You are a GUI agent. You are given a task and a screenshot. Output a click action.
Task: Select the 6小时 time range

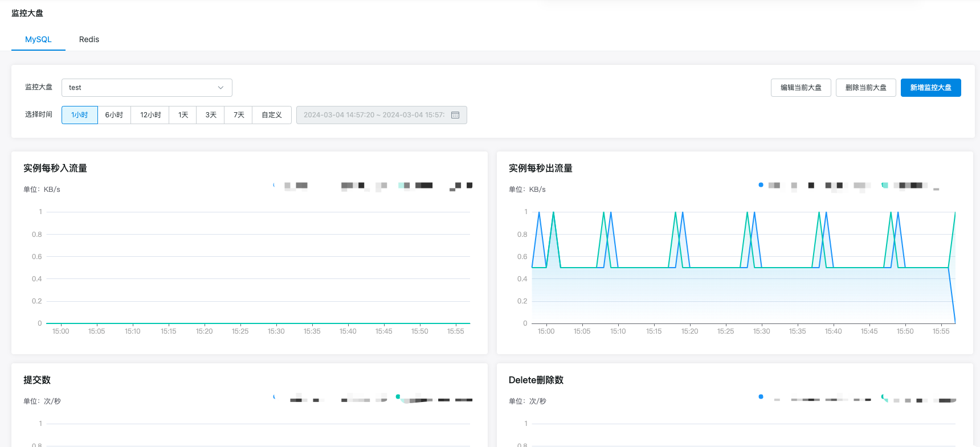114,115
